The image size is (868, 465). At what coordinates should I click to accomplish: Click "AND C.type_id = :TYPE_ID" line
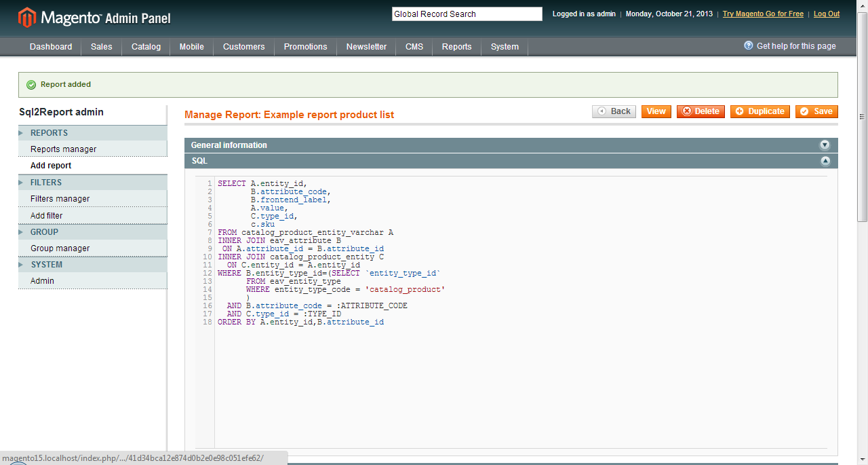coord(284,314)
